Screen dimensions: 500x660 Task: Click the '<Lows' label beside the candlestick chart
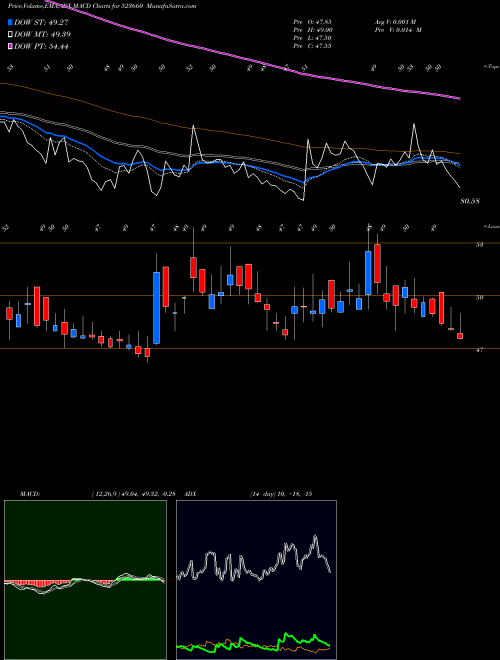[490, 226]
